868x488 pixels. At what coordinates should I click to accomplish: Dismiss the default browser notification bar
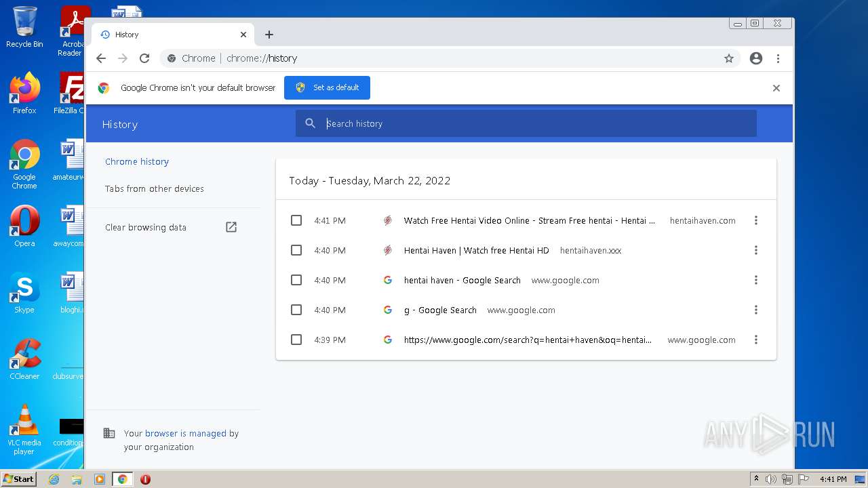point(776,88)
